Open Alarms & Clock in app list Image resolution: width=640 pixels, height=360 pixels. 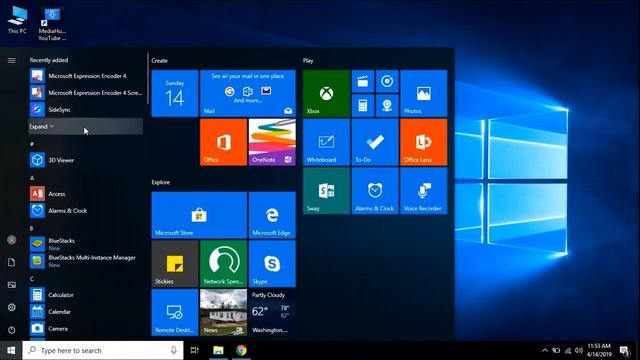point(86,211)
